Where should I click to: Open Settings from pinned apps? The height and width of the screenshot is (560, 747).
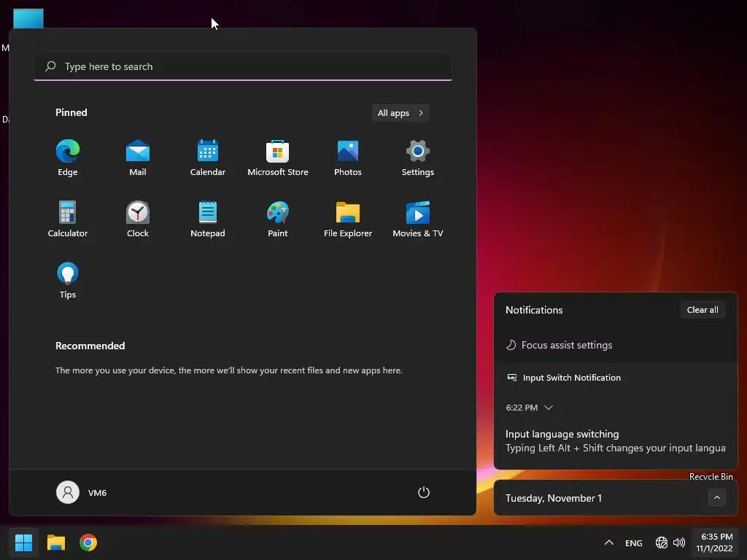pos(418,157)
